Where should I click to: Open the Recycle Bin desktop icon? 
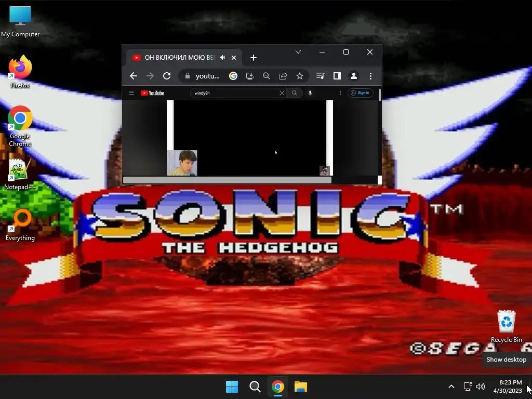coord(506,326)
